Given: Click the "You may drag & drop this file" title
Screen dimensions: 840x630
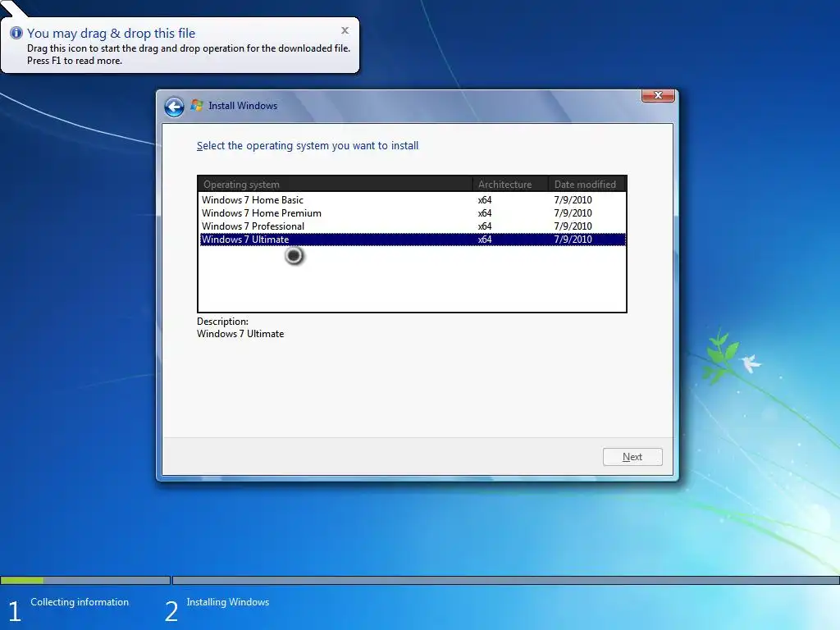Looking at the screenshot, I should (112, 33).
